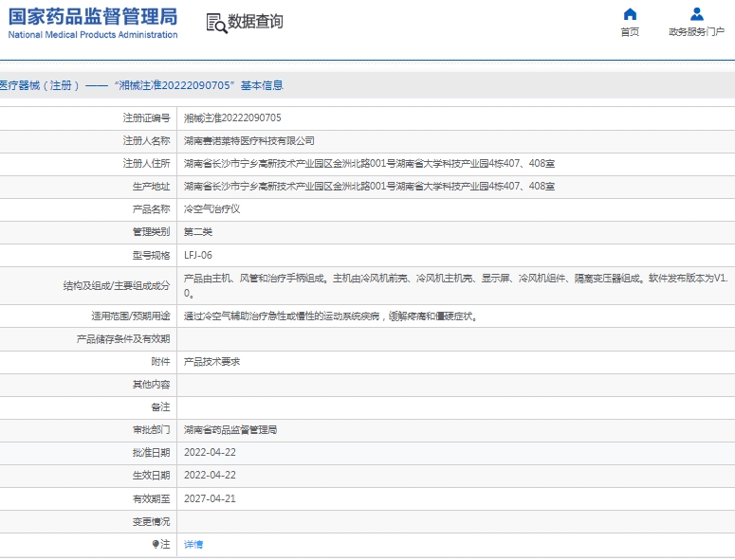
Task: Select approval department 湖南省药品监督管理局
Action: coord(230,430)
